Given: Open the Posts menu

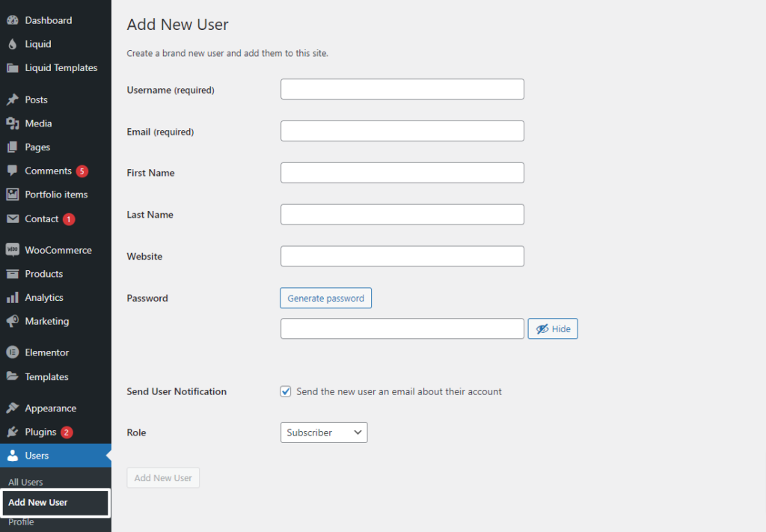Looking at the screenshot, I should point(55,100).
